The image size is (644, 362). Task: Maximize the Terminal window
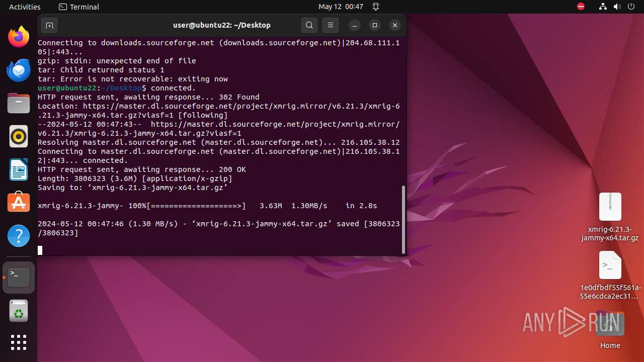coord(375,25)
